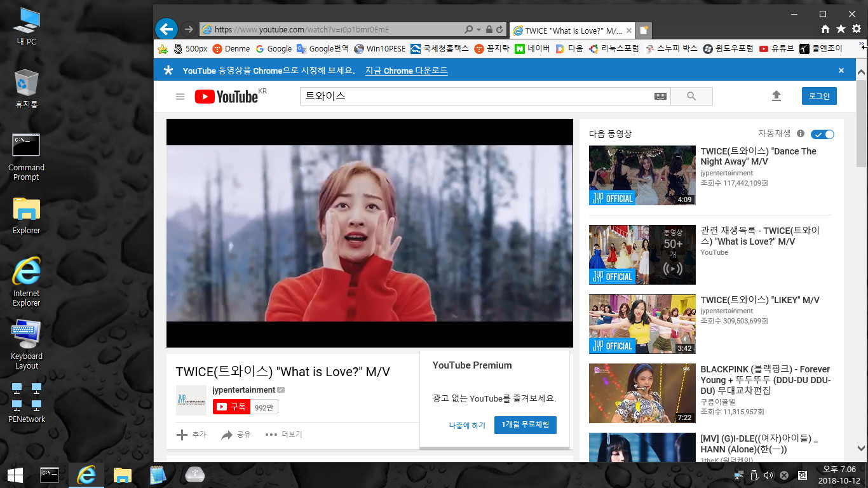The image size is (868, 488).
Task: Open the 유튜브 bookmark
Action: (x=776, y=48)
